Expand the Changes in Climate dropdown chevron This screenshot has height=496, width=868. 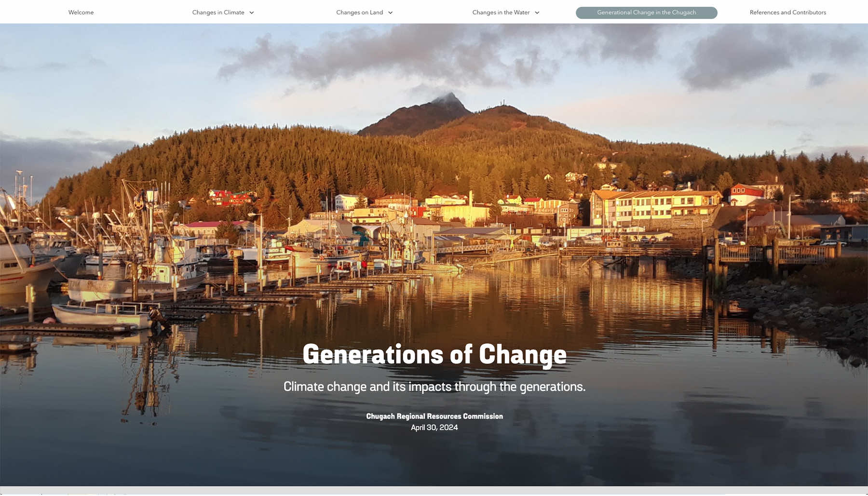point(252,13)
